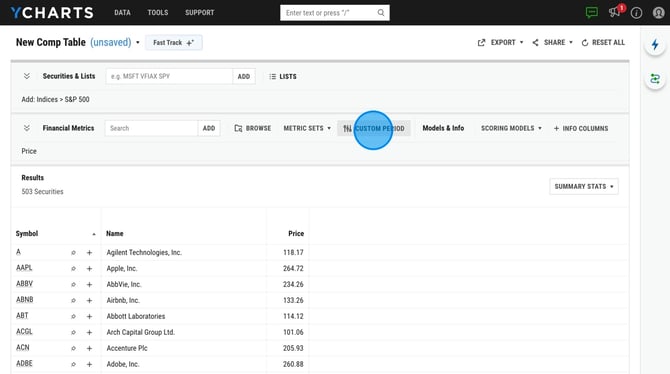Sort by the Symbol column arrow
The height and width of the screenshot is (374, 670).
tap(94, 234)
